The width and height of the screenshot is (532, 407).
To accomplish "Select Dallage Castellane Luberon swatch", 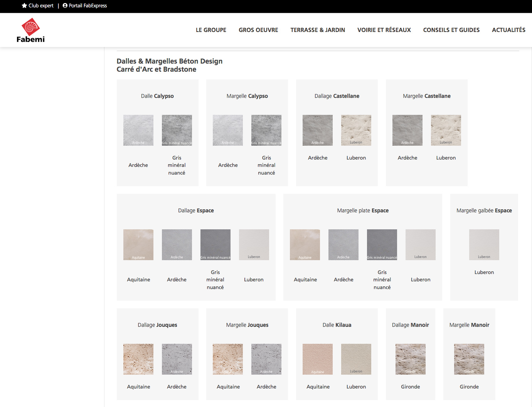I will click(x=356, y=130).
